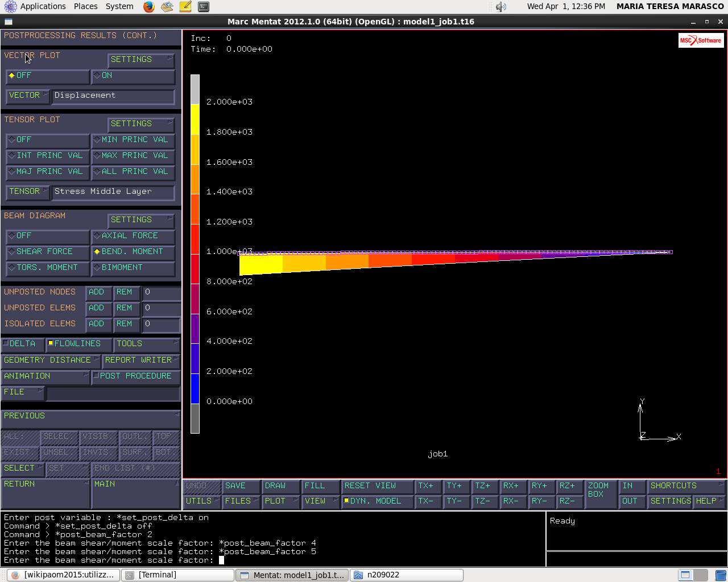Image resolution: width=728 pixels, height=582 pixels.
Task: Click yellow swatch on color legend
Action: 195,119
